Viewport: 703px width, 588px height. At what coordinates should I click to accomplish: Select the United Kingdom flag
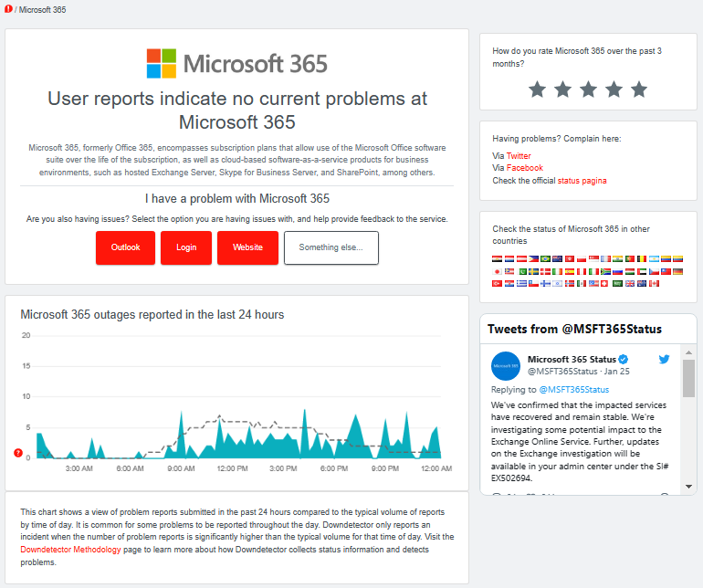click(x=630, y=283)
